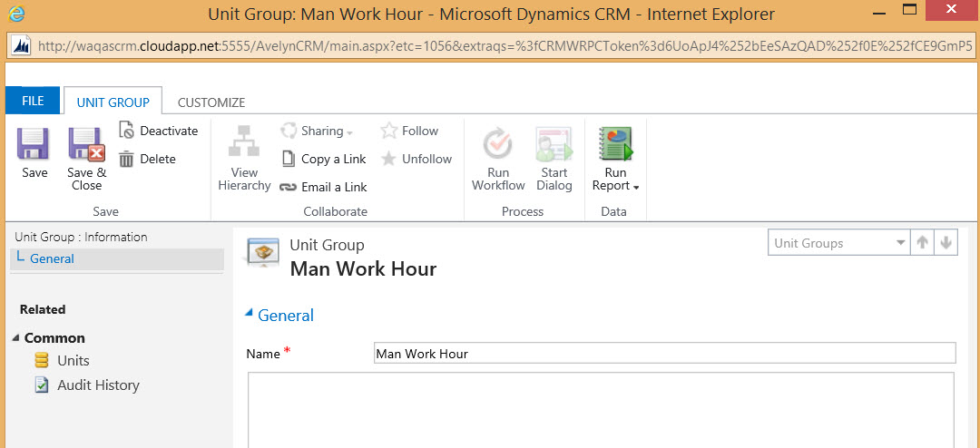
Task: Copy a Link to this record
Action: point(324,159)
